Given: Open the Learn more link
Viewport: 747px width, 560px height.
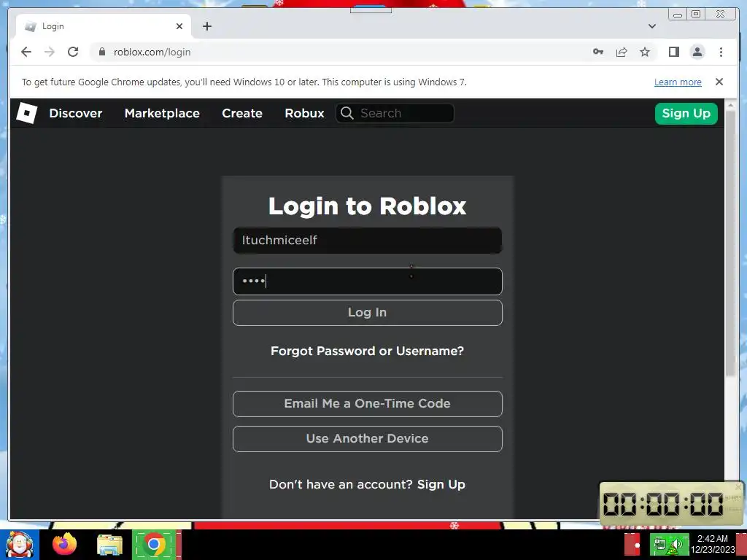Looking at the screenshot, I should (x=678, y=82).
